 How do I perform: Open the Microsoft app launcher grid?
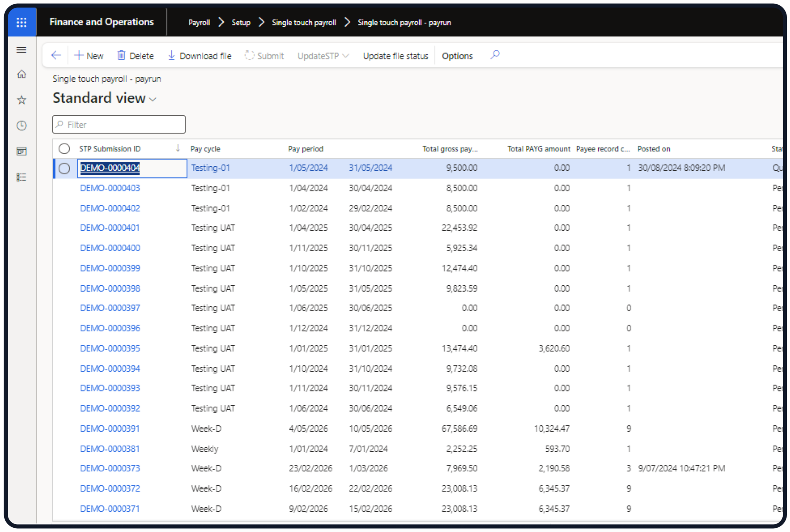[22, 22]
